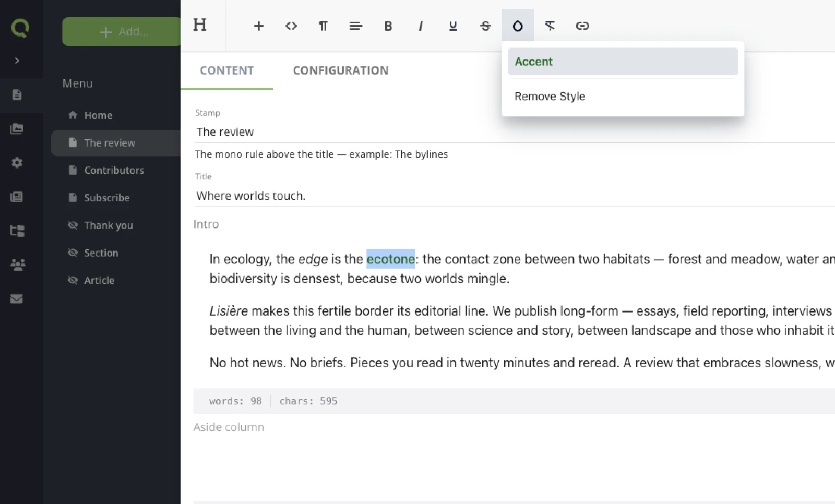
Task: Toggle bold formatting
Action: (x=388, y=26)
